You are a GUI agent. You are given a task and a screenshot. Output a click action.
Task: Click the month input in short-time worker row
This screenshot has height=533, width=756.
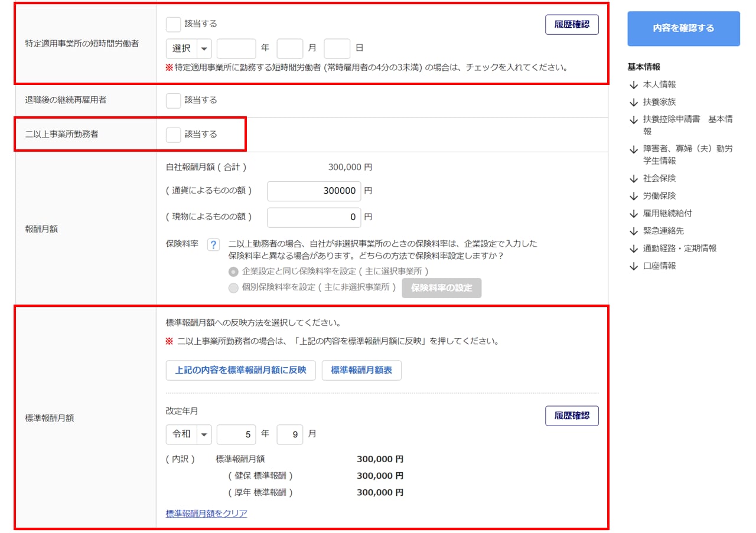pyautogui.click(x=290, y=49)
